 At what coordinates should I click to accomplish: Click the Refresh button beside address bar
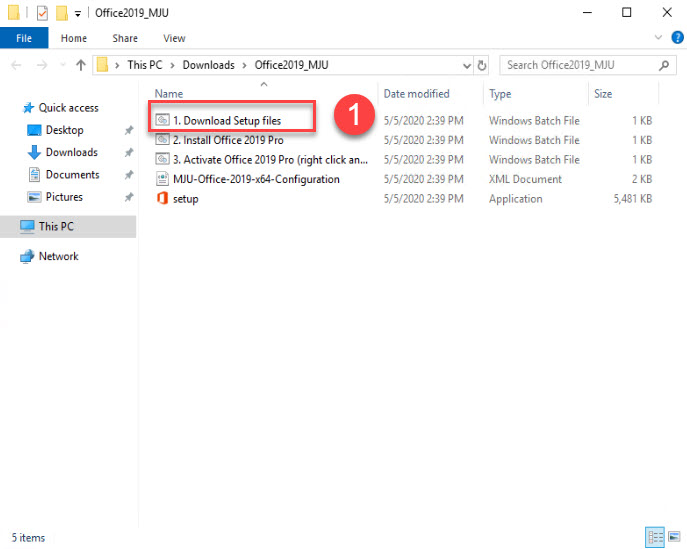(x=482, y=65)
